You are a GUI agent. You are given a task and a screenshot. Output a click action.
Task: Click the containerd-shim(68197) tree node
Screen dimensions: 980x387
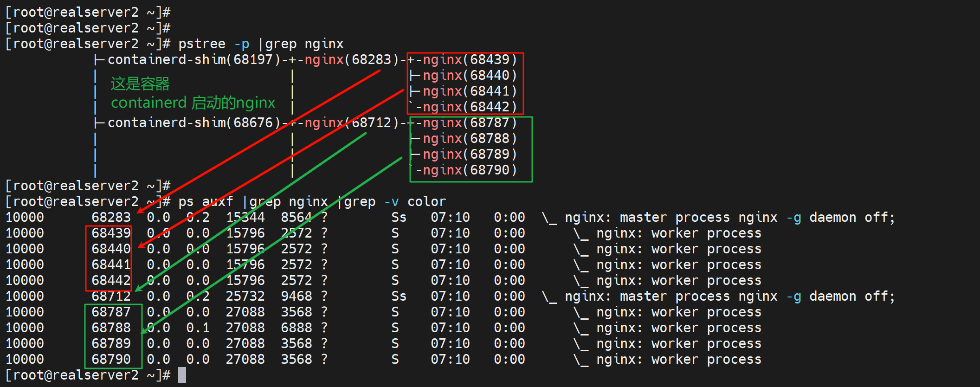click(194, 60)
